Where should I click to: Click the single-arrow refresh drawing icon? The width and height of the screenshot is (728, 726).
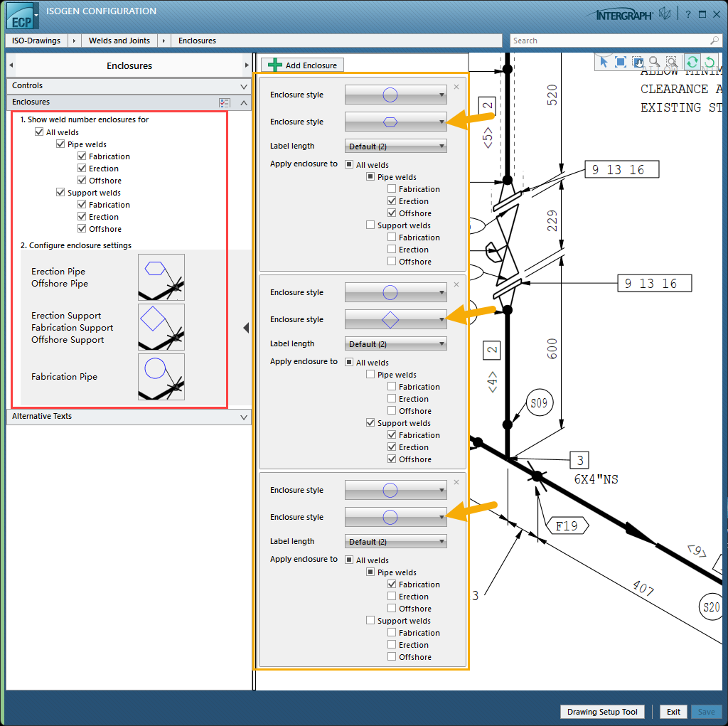tap(709, 63)
